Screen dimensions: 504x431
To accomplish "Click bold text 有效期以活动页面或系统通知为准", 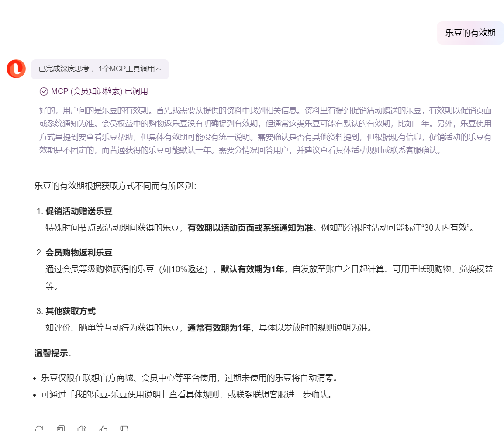I will coord(250,228).
